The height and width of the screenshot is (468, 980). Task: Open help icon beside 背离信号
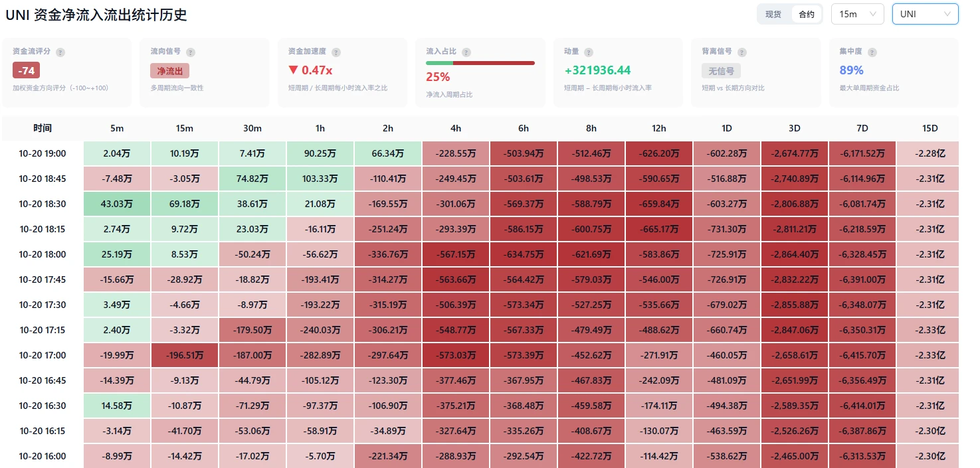[742, 52]
